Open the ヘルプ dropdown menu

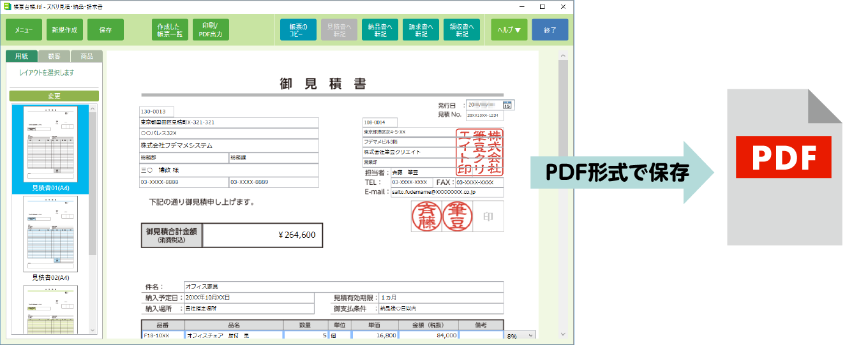tap(509, 30)
